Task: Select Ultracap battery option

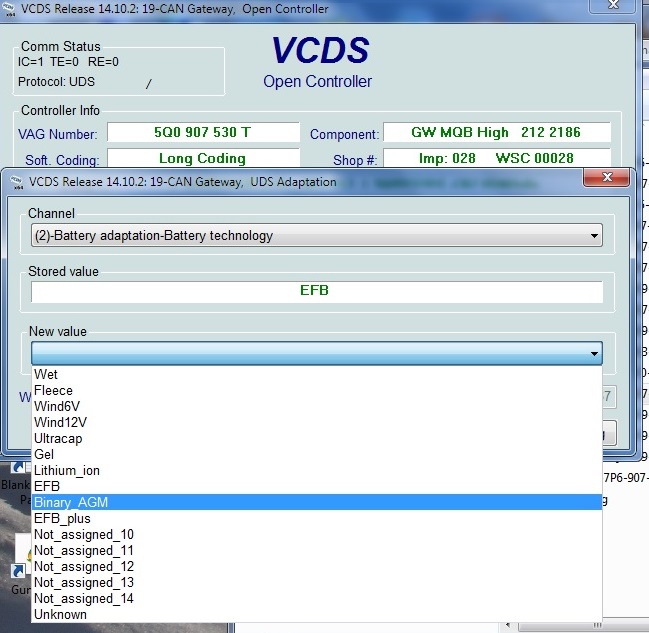Action: (317, 438)
